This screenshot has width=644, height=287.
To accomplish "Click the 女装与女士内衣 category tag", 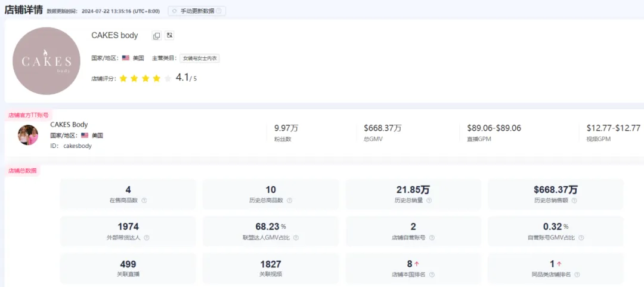I will (x=200, y=58).
